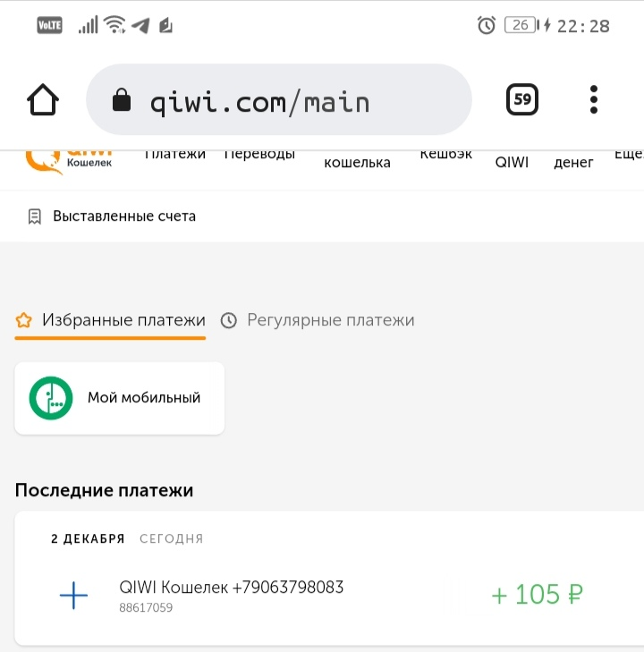Screen dimensions: 644x652
Task: Tap the clock icon for Регулярные платежи
Action: (229, 320)
